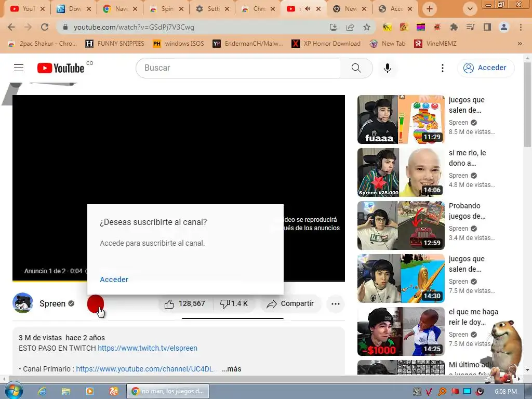Open the Spreen channel avatar
This screenshot has height=399, width=532.
[23, 303]
